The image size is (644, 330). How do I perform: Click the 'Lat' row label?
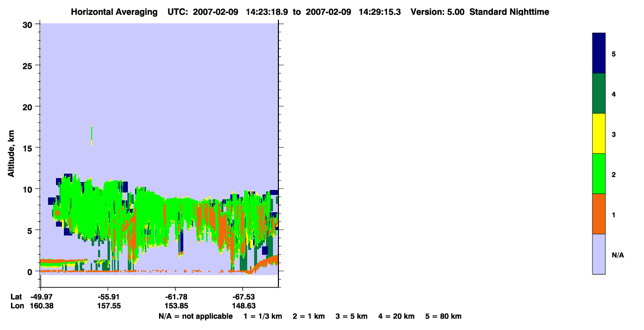click(16, 297)
